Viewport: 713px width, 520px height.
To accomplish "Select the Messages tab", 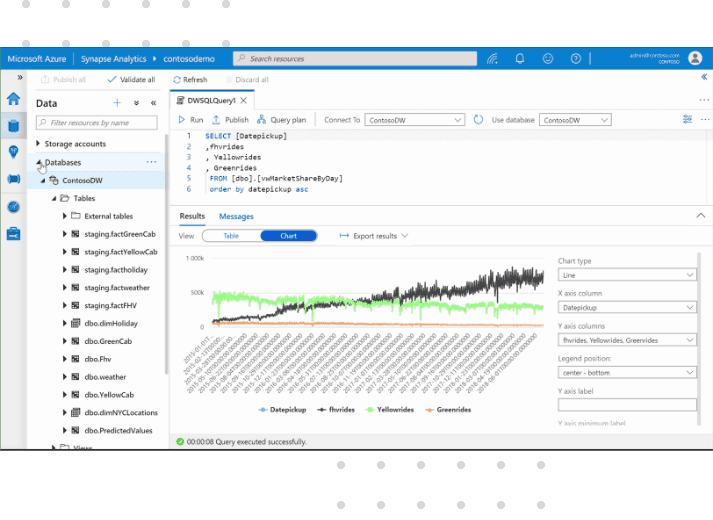I will (x=236, y=216).
